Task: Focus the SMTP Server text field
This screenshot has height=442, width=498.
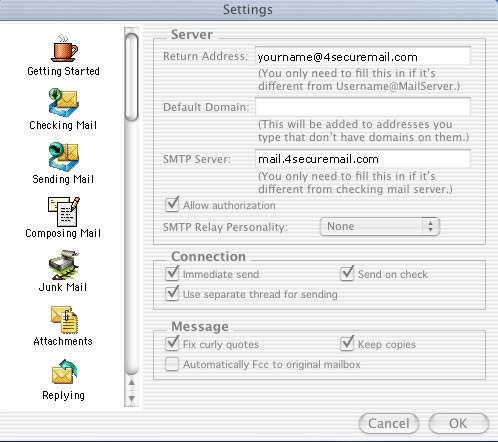Action: click(x=363, y=159)
